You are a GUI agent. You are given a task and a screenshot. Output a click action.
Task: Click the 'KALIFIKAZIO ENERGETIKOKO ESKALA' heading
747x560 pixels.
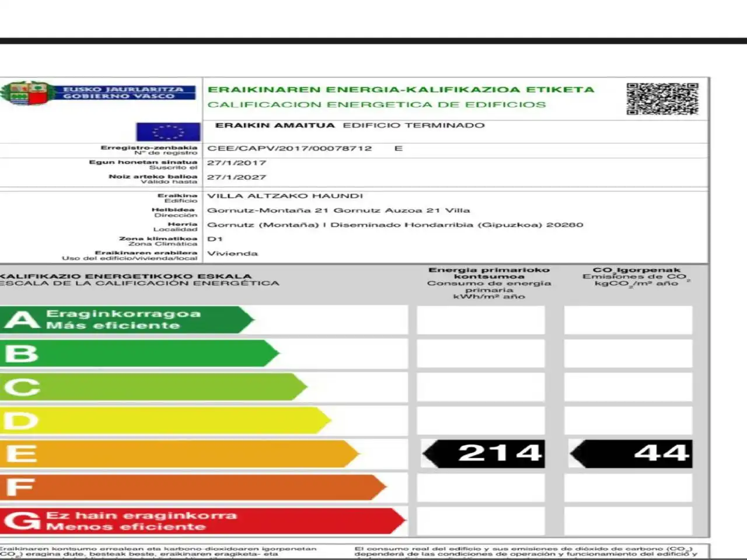126,276
